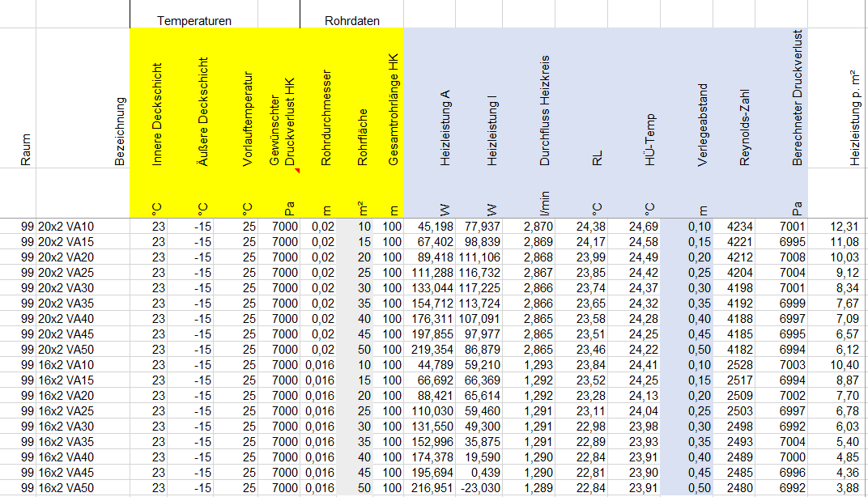Click the RL value 22,98

pos(581,427)
